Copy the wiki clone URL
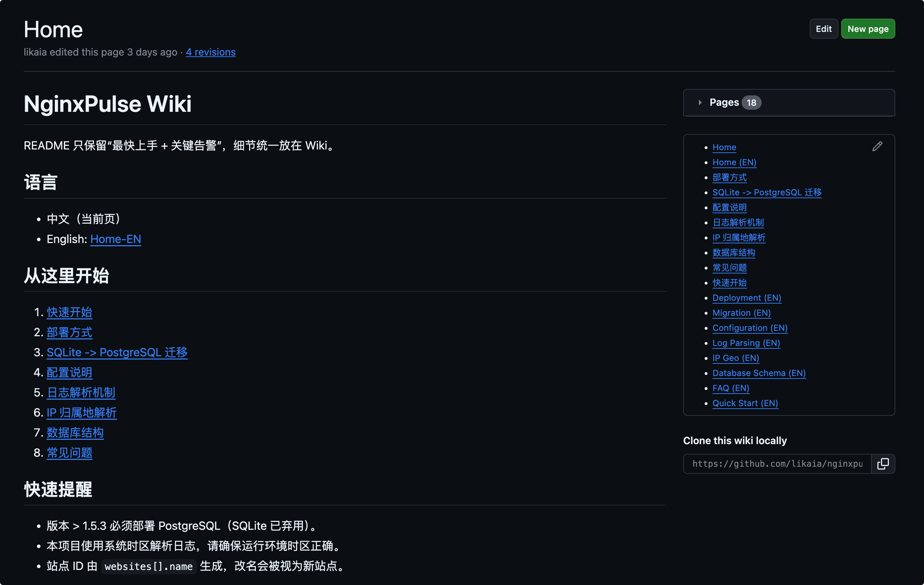 [882, 464]
